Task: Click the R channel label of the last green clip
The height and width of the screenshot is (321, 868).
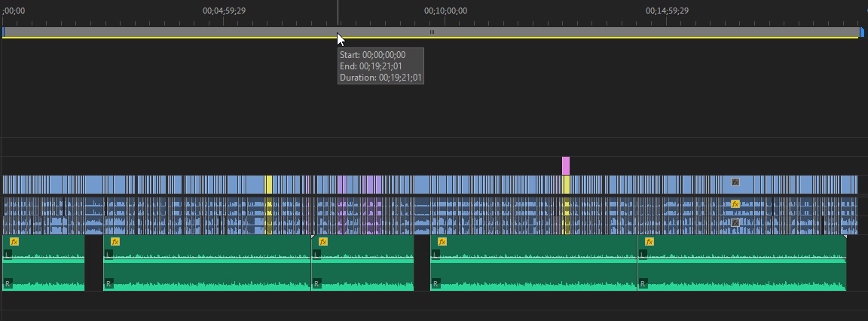Action: [642, 284]
